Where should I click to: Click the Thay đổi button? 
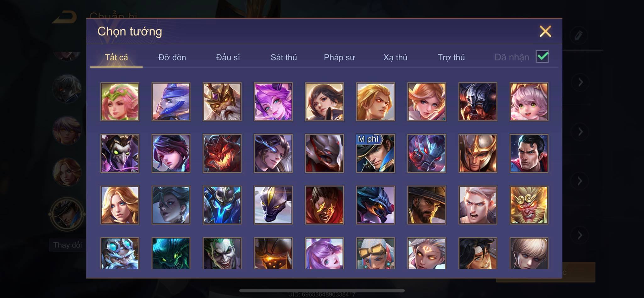67,245
